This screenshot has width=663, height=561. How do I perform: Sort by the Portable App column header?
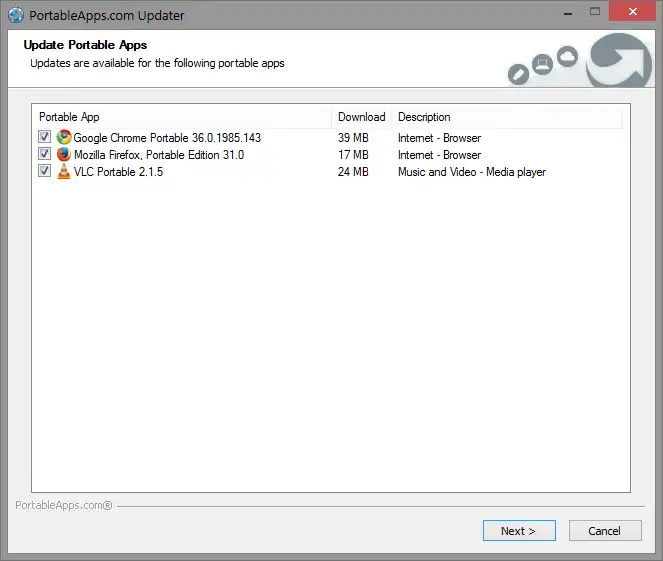(x=182, y=117)
